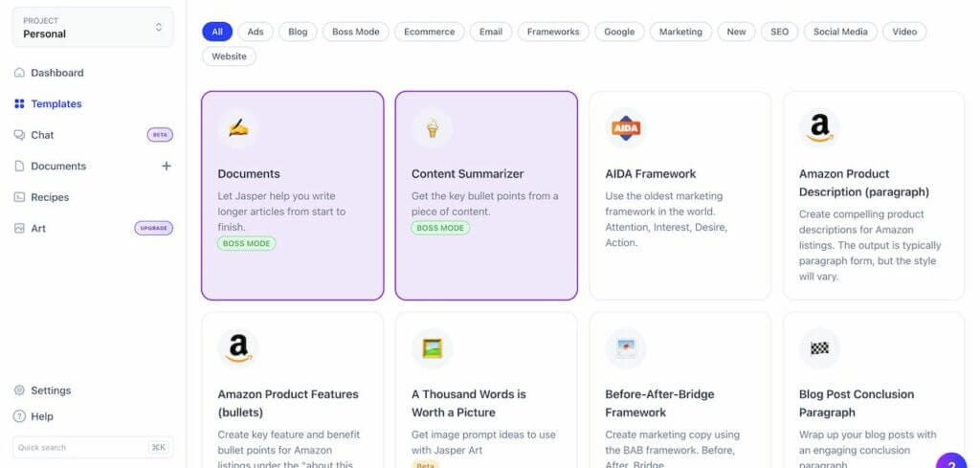Viewport: 980px width, 468px height.
Task: Select the All filter tab
Action: 217,32
